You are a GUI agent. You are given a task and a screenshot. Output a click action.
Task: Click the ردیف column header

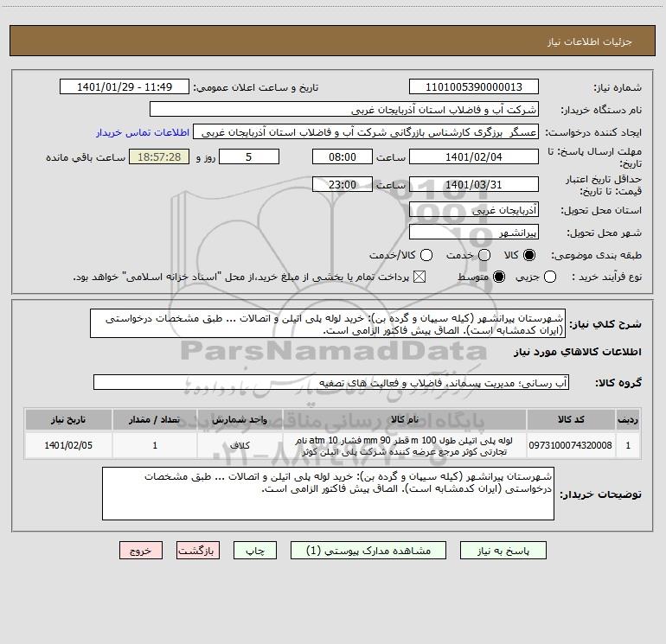click(x=628, y=419)
